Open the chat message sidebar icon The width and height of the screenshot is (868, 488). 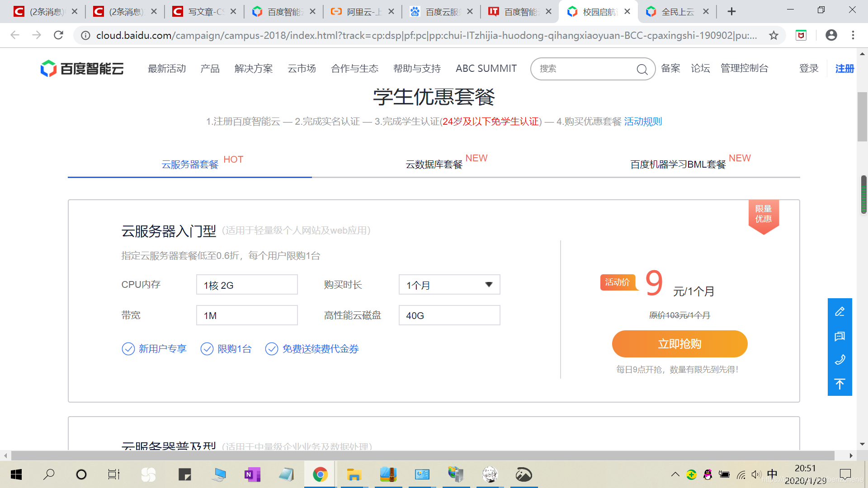(x=840, y=336)
